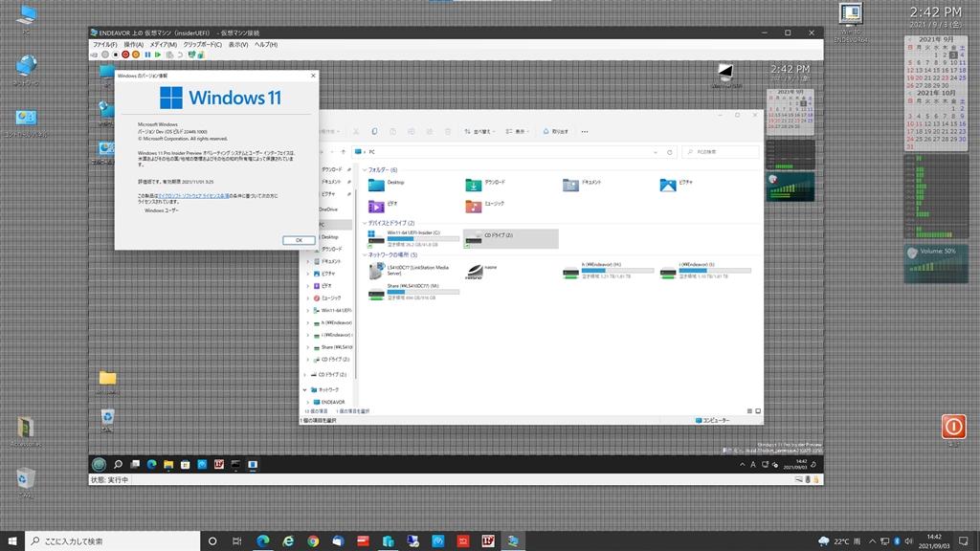Click the enhanced session toolbar icon
The width and height of the screenshot is (980, 551).
pyautogui.click(x=191, y=55)
